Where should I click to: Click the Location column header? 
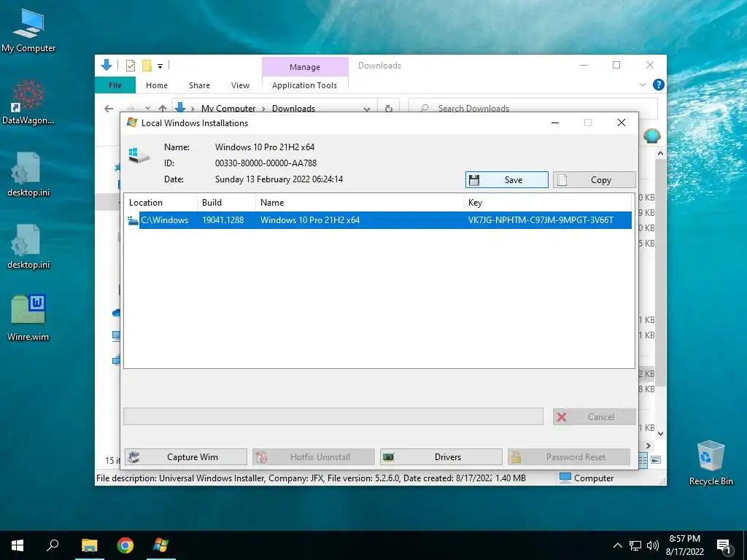161,203
